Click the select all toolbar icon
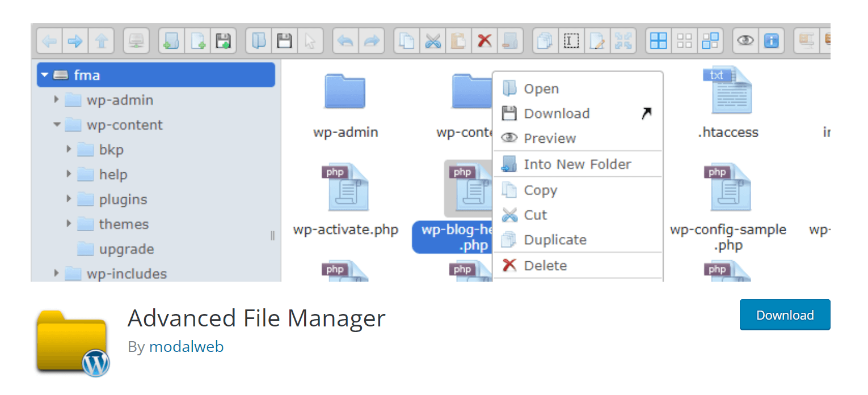868x395 pixels. coord(659,41)
